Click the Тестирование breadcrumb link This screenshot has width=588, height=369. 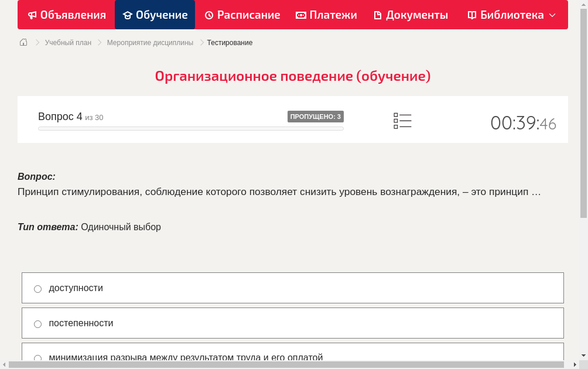(x=229, y=42)
